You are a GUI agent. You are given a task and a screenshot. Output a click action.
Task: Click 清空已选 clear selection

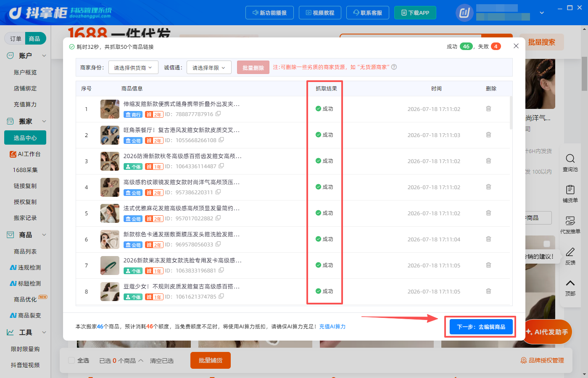coord(162,360)
